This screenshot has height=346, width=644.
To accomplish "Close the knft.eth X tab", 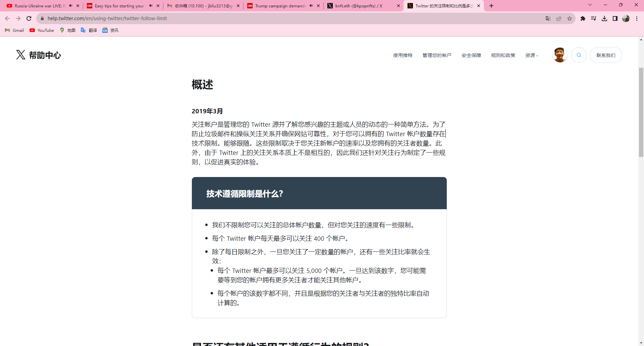I will click(398, 6).
